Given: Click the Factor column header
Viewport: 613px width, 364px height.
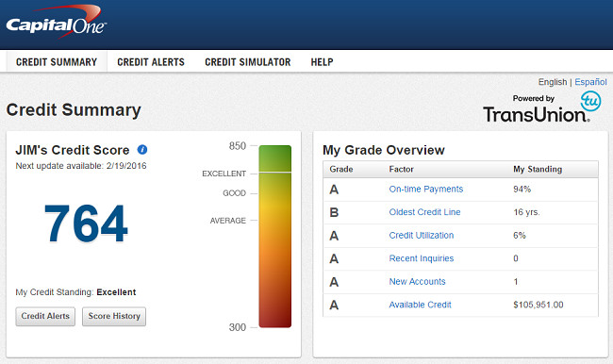Looking at the screenshot, I should 401,170.
